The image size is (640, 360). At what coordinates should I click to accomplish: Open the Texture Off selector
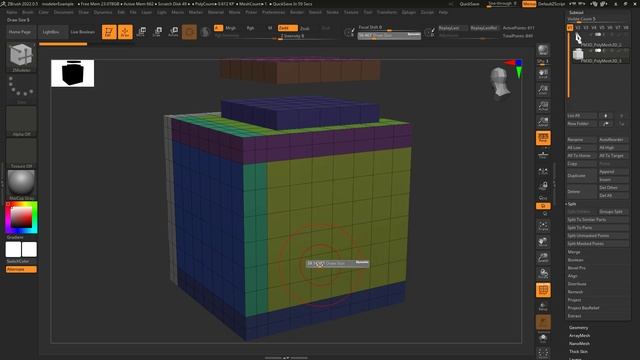(x=21, y=153)
